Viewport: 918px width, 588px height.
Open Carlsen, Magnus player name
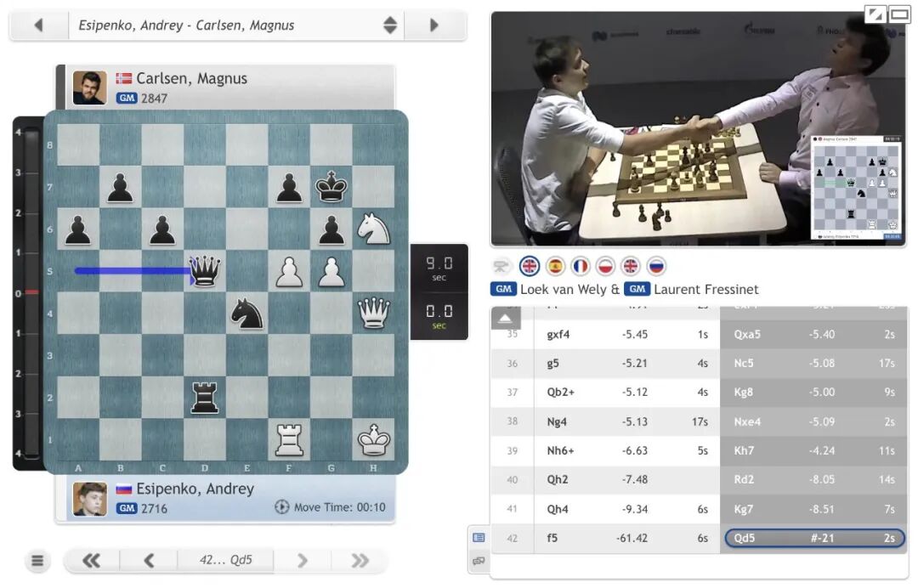[191, 78]
